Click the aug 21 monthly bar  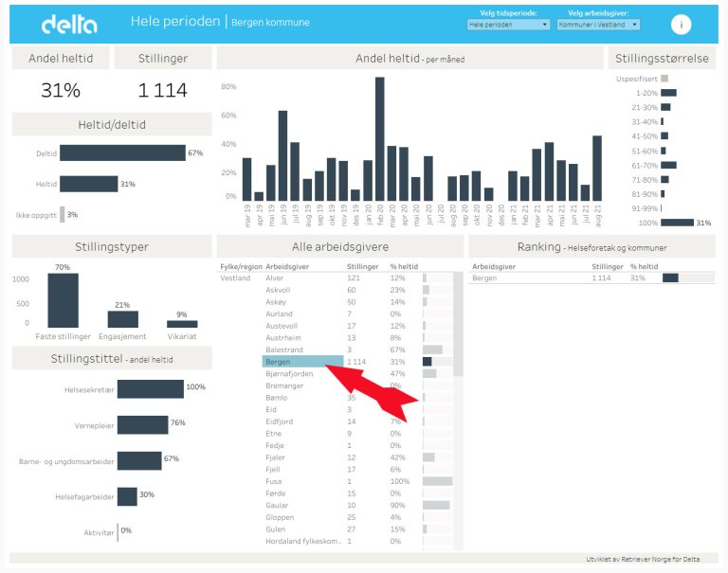pos(597,168)
